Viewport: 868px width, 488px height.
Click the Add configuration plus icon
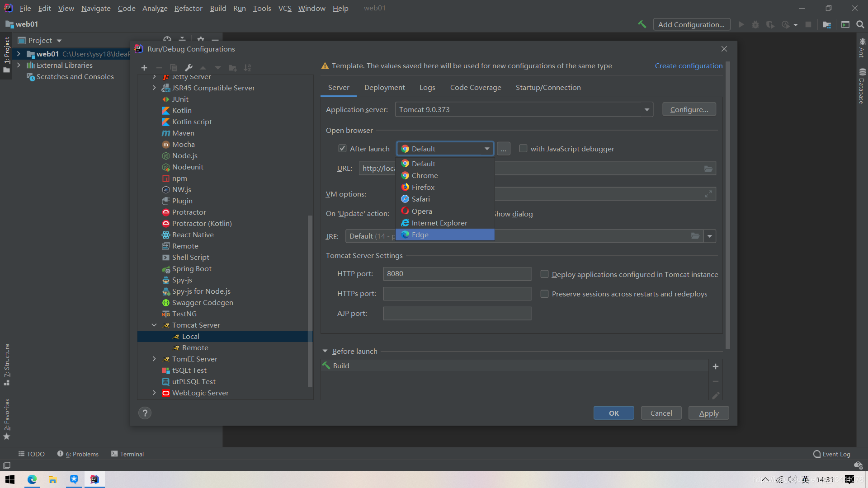tap(144, 67)
